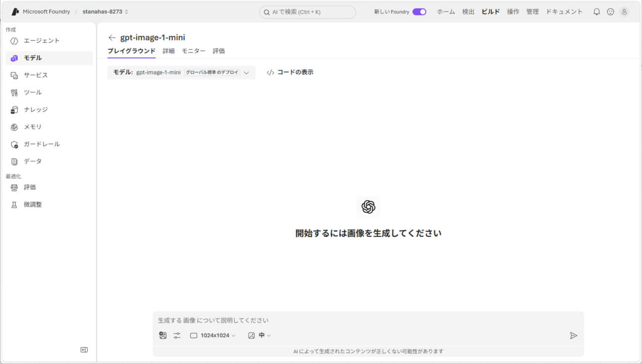The height and width of the screenshot is (364, 642).
Task: Click the エージェント sidebar icon
Action: point(14,41)
